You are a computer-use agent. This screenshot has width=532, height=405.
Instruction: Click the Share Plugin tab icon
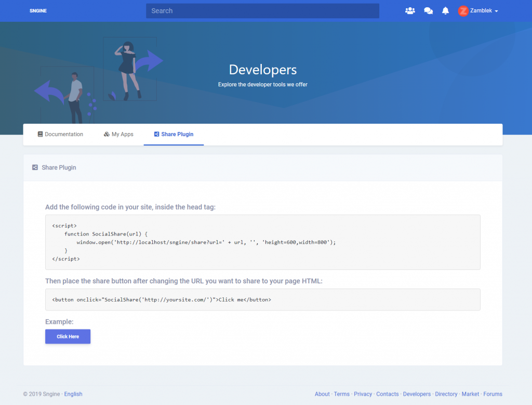[156, 134]
